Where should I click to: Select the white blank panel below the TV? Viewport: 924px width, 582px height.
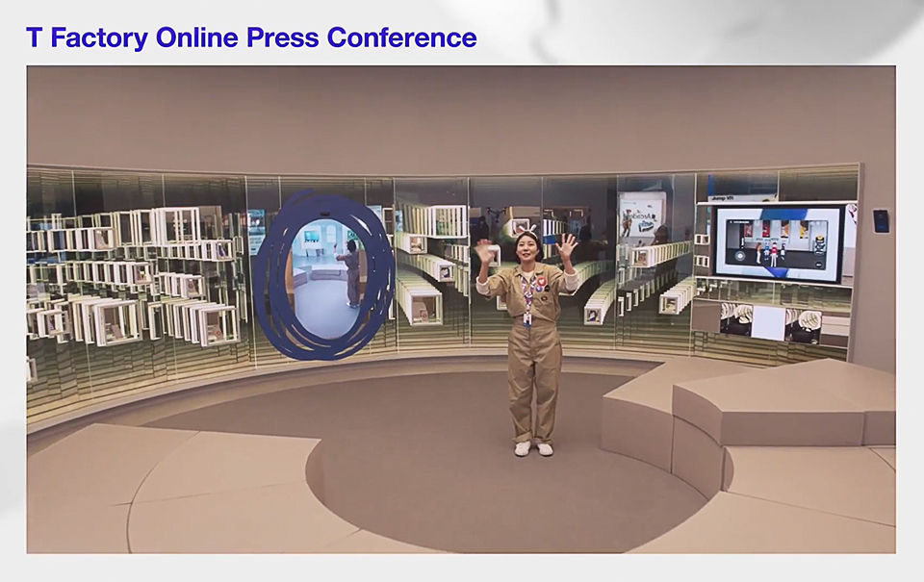pyautogui.click(x=768, y=324)
